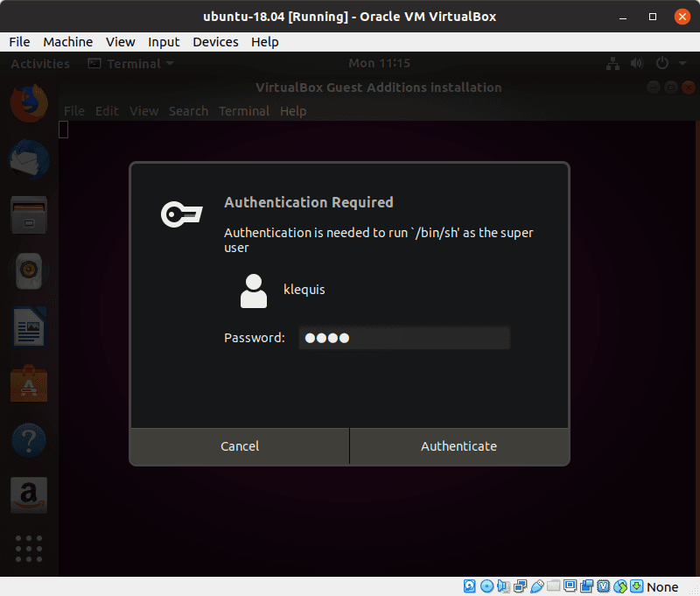
Task: Open the Amazon dock launcher
Action: tap(29, 495)
